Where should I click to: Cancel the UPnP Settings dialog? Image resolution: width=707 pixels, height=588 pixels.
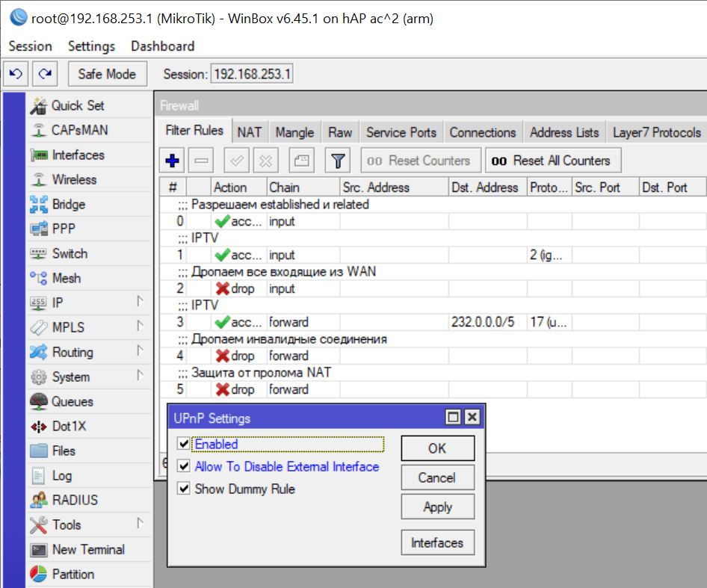(438, 477)
